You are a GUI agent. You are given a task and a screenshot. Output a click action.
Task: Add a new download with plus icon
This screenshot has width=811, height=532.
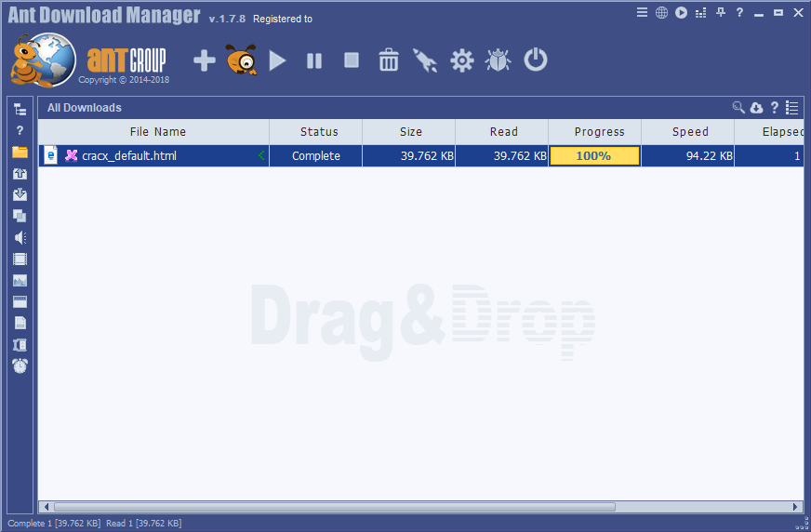(205, 60)
